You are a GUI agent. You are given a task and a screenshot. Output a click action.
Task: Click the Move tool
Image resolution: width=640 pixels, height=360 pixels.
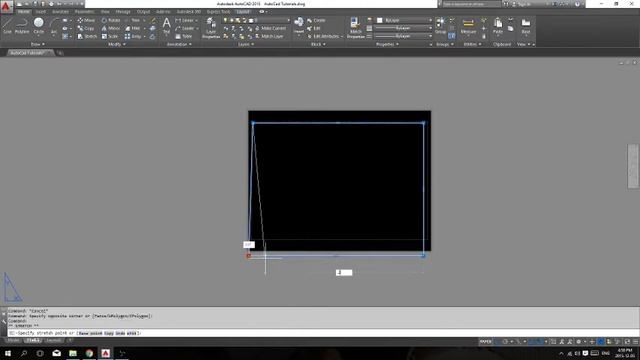click(86, 20)
